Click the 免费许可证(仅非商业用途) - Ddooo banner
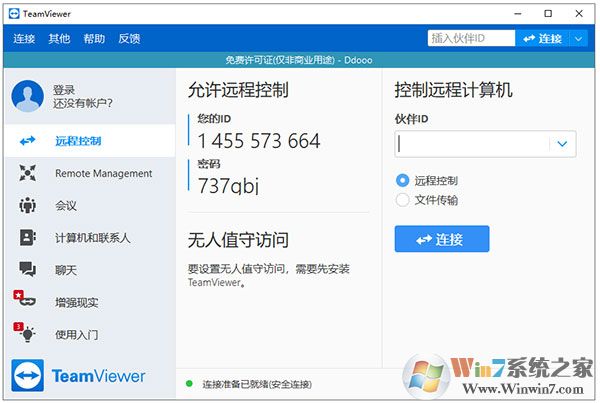 point(299,60)
